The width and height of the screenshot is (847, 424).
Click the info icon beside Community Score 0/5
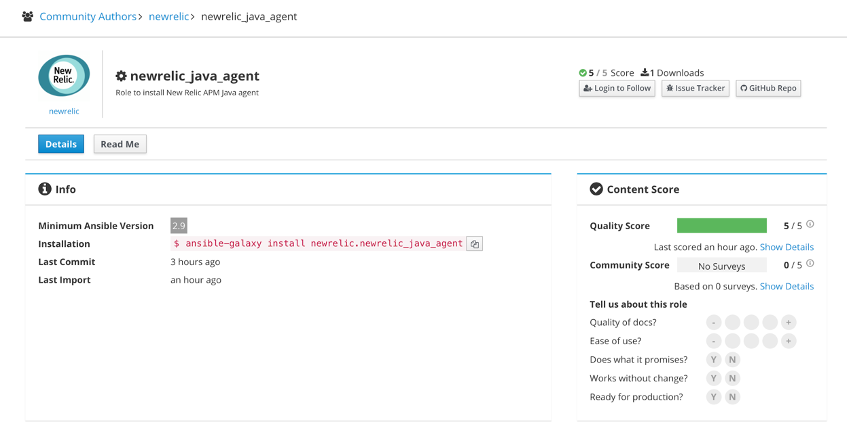[810, 264]
